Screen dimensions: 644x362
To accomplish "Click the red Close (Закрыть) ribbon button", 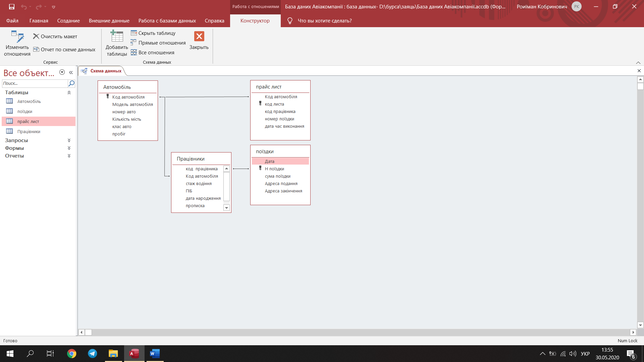I will coord(199,36).
